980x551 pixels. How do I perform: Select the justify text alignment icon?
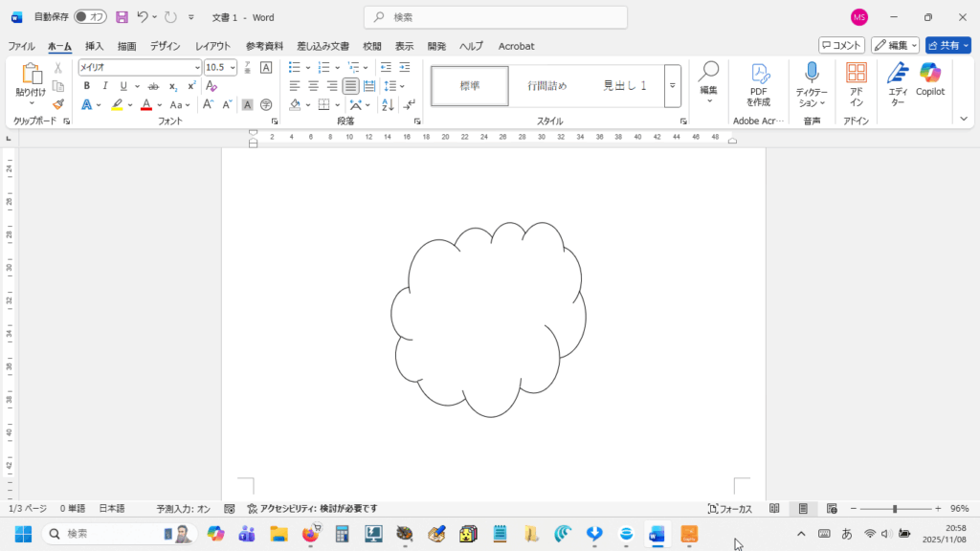(x=351, y=86)
